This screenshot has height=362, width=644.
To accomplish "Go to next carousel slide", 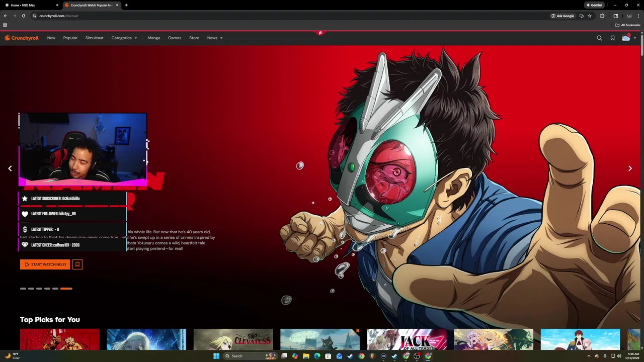I will click(x=630, y=168).
